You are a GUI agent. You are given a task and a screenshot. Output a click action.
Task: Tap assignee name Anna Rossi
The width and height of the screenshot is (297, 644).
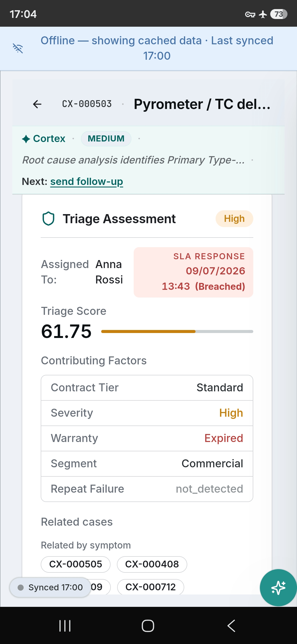(x=109, y=272)
